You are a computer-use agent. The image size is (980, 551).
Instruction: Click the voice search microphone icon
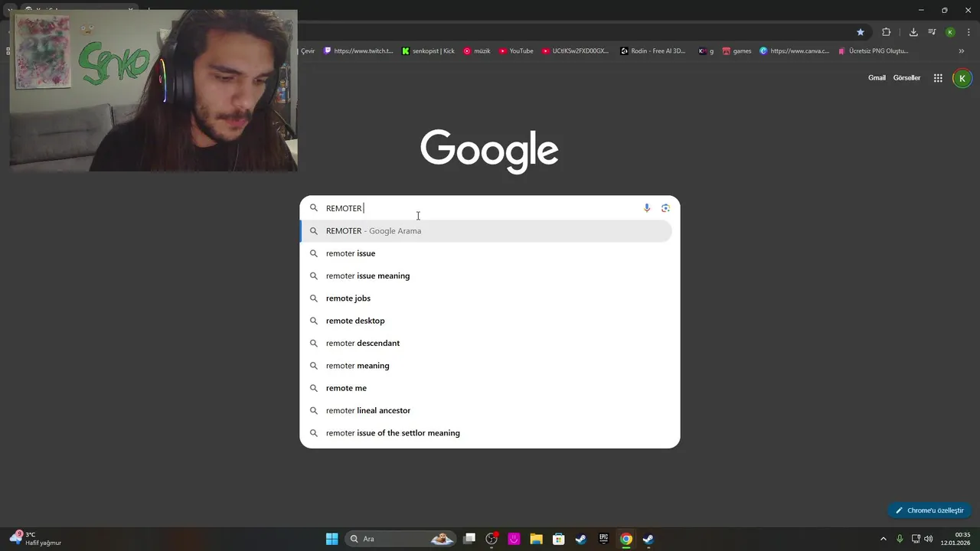647,208
